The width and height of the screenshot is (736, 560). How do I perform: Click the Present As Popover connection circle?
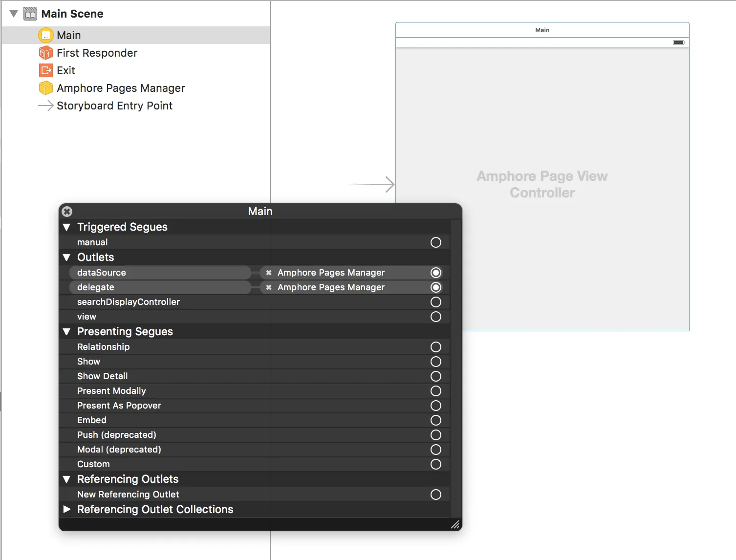pyautogui.click(x=436, y=406)
